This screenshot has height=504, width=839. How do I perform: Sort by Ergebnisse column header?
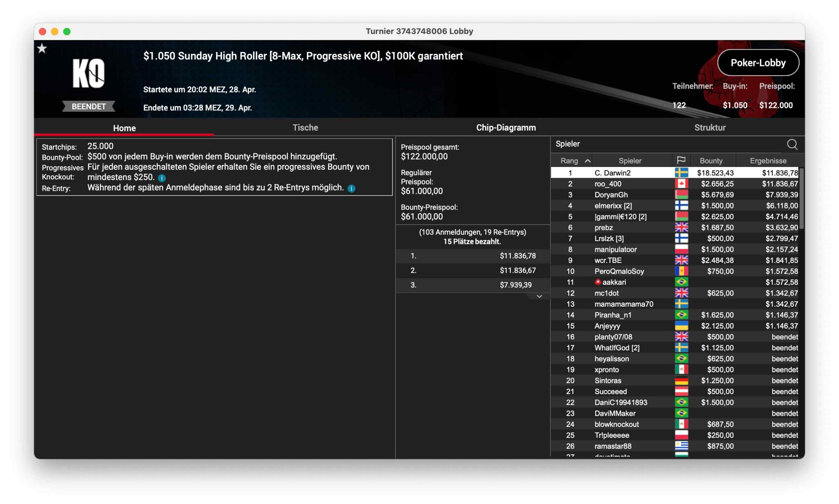[x=768, y=161]
